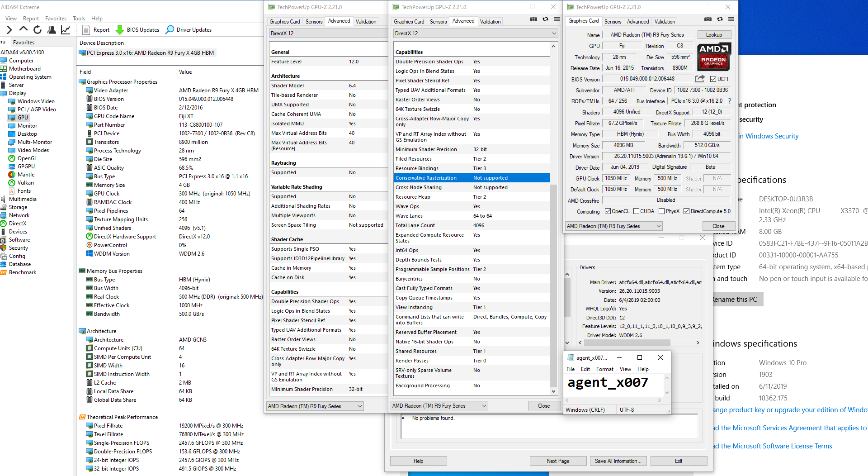Click the Lookup button in GPU-Z
Viewport: 868px width, 476px height.
[x=714, y=35]
